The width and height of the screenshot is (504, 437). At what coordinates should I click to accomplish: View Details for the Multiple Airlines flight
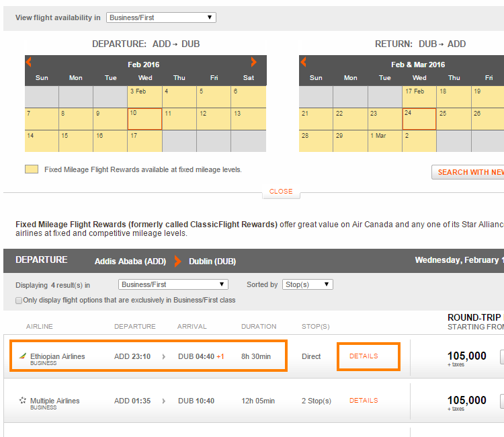click(x=364, y=401)
